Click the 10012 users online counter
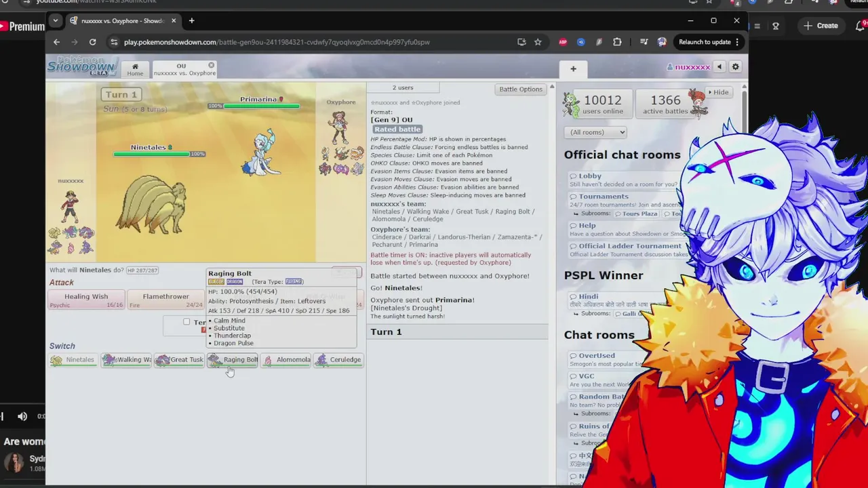The image size is (868, 488). [x=602, y=104]
